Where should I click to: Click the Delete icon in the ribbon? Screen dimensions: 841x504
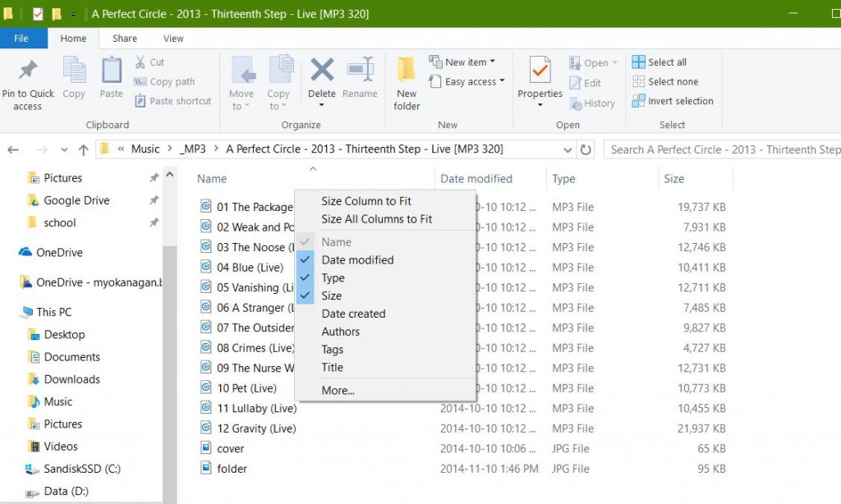(322, 71)
